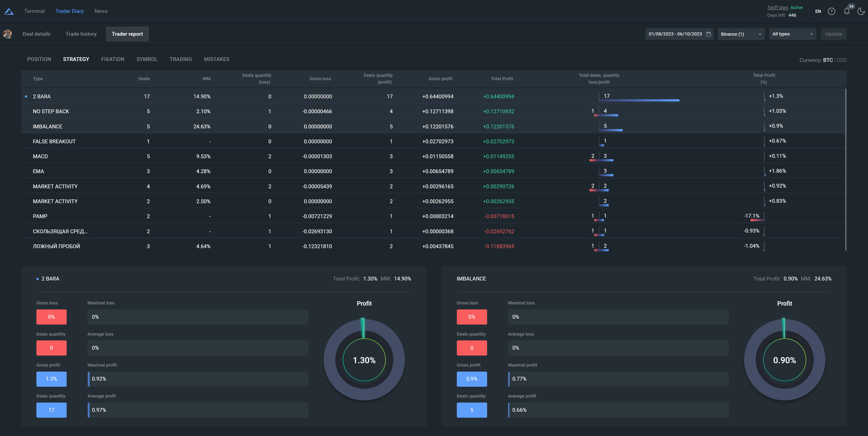Click the blue dot beside 2 BARA row
The height and width of the screenshot is (436, 868).
[x=26, y=97]
